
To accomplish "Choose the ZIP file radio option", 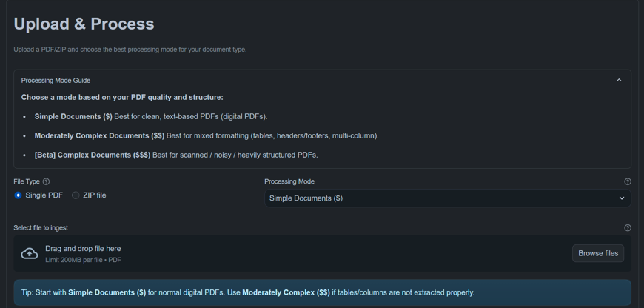I will tap(76, 195).
